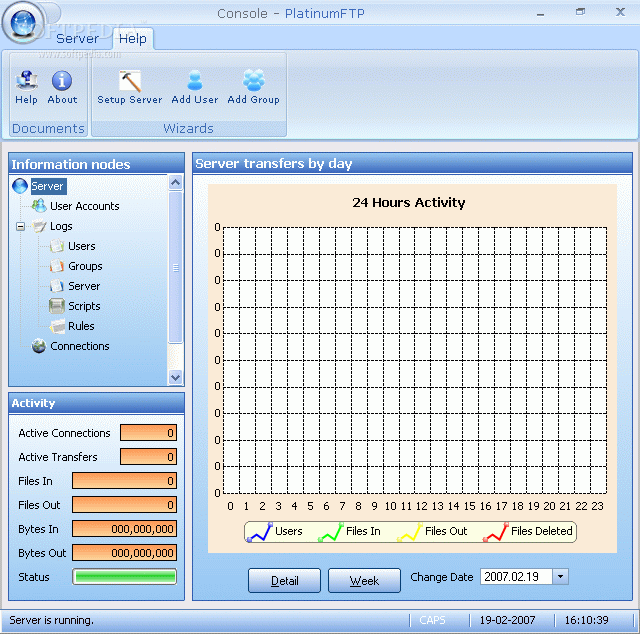Click the Detail button
The height and width of the screenshot is (634, 640).
point(284,580)
